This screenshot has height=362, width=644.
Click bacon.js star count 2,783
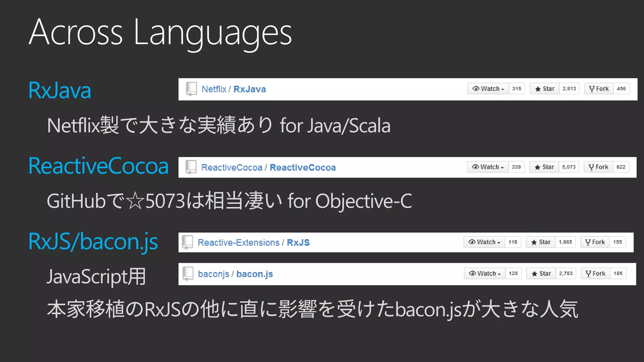point(566,273)
